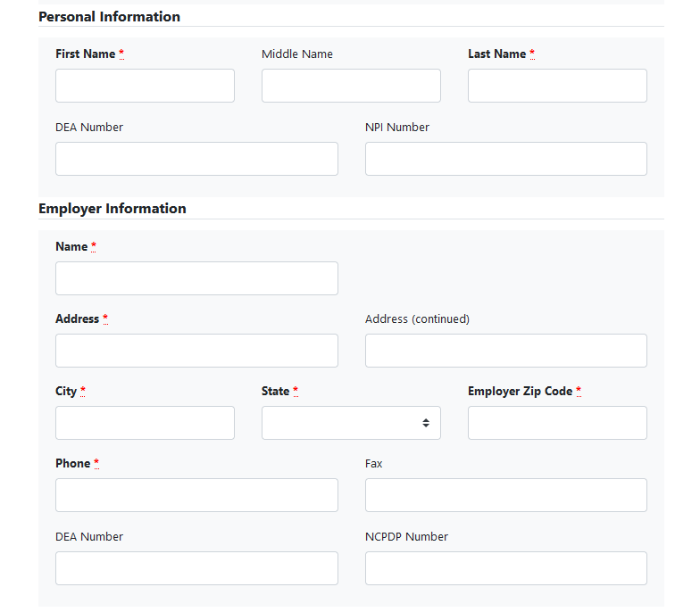Open the State dropdown list
Screen dimensions: 700x612
click(x=351, y=423)
